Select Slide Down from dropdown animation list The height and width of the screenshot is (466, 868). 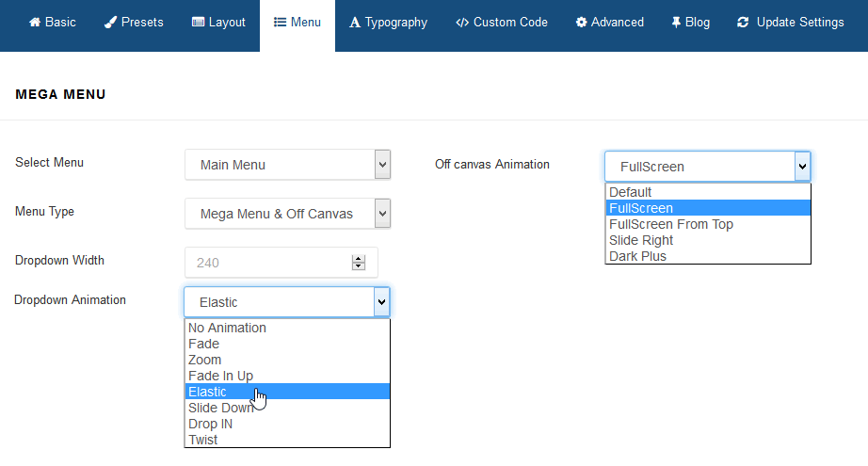pyautogui.click(x=220, y=408)
